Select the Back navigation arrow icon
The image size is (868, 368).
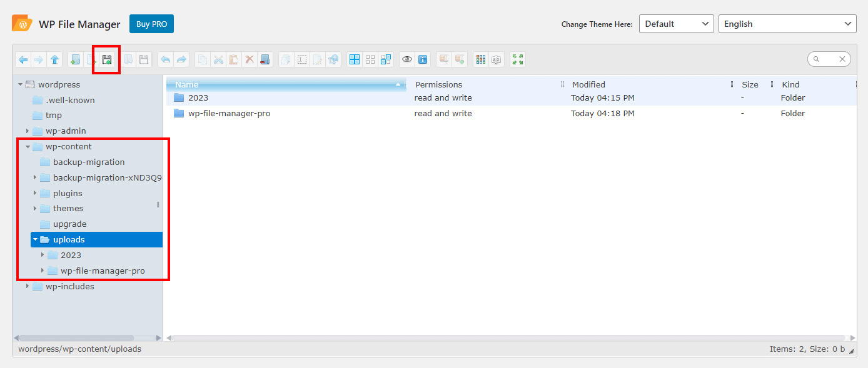coord(23,59)
